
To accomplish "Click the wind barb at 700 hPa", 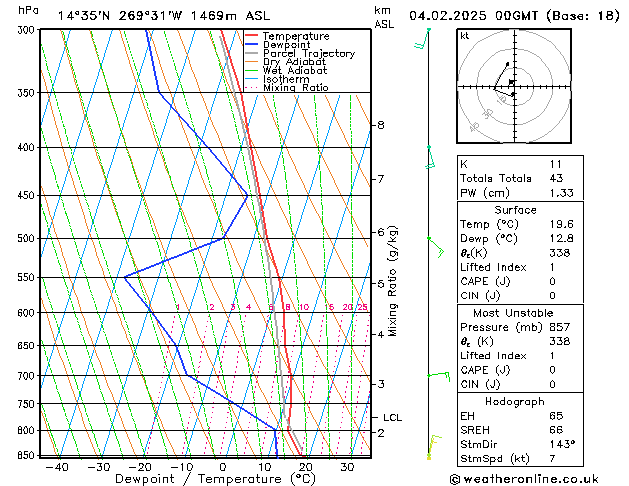I will coord(439,376).
